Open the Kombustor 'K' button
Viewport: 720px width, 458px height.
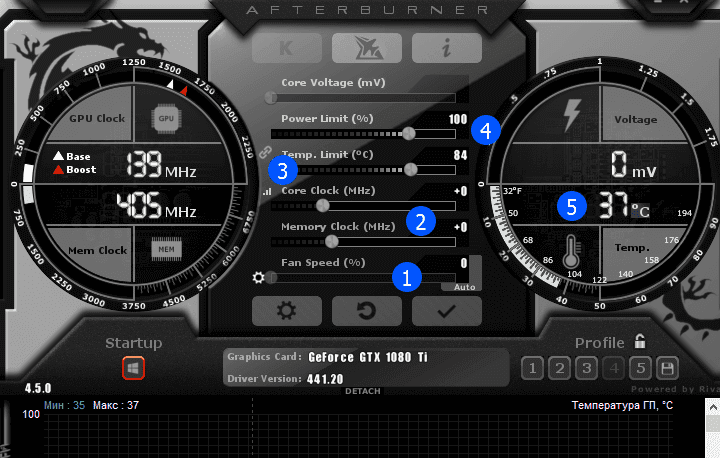pyautogui.click(x=287, y=48)
